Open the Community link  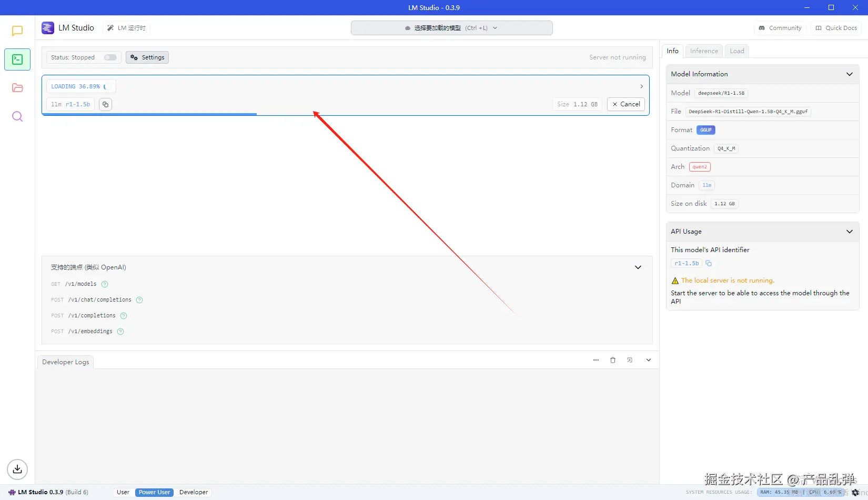(780, 28)
